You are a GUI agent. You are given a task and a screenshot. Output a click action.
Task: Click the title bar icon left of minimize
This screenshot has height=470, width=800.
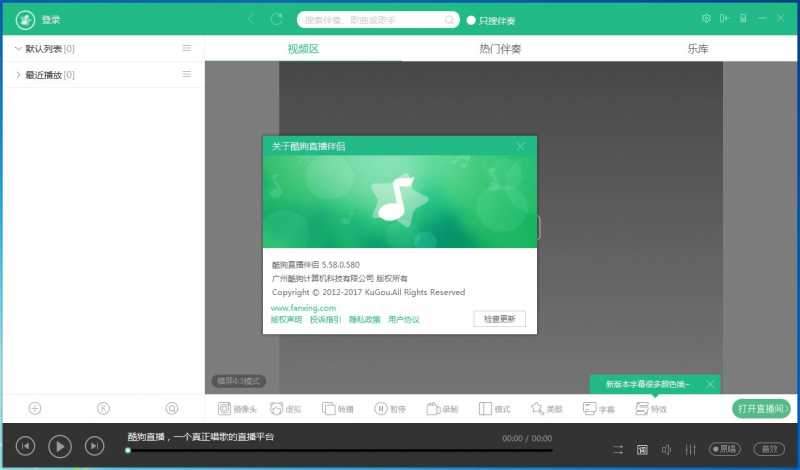pyautogui.click(x=743, y=18)
